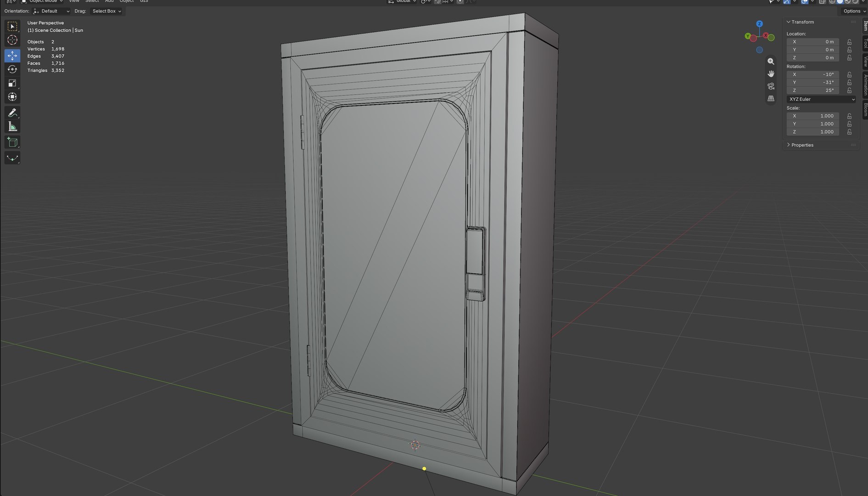The image size is (868, 496).
Task: Open the Animation sidebar tab
Action: (x=865, y=85)
